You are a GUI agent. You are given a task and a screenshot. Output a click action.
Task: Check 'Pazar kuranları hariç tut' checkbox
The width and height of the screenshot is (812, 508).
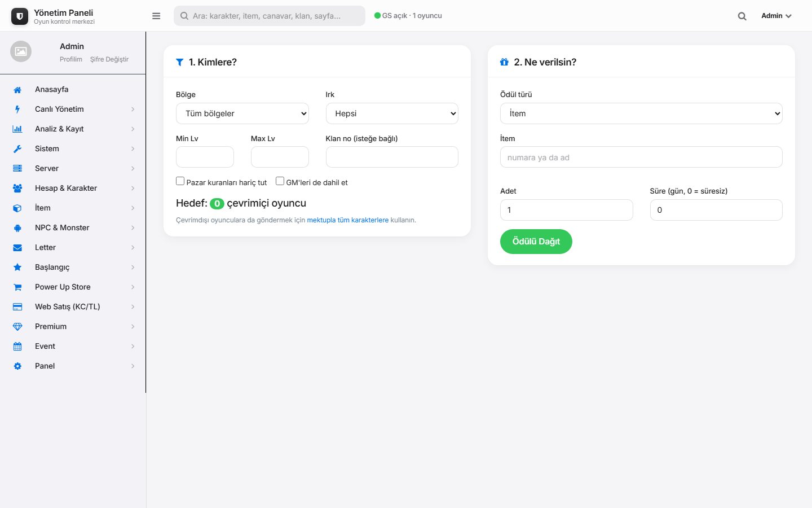(180, 181)
